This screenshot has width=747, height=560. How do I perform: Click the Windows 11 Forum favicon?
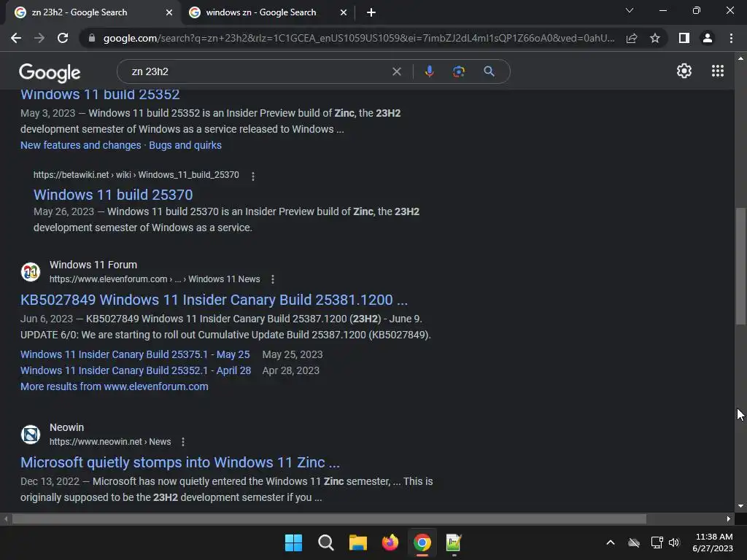pyautogui.click(x=31, y=272)
